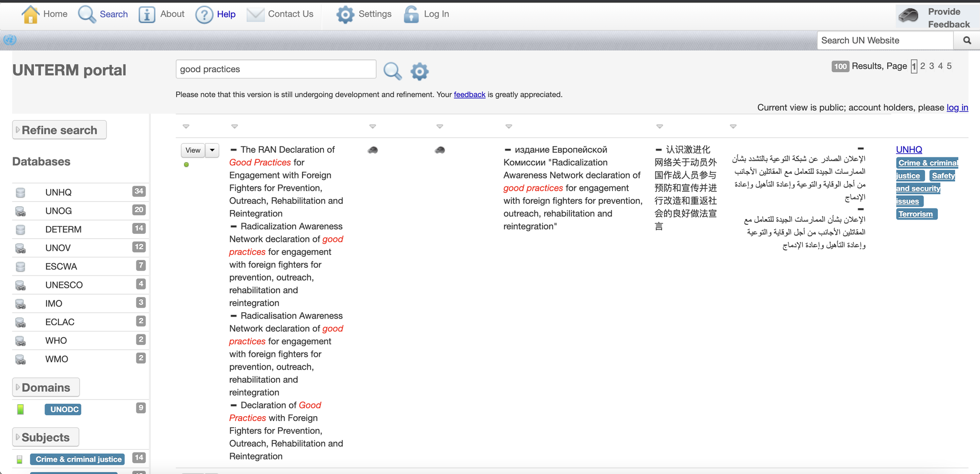Open the Russian column header dropdown arrow

coord(509,127)
